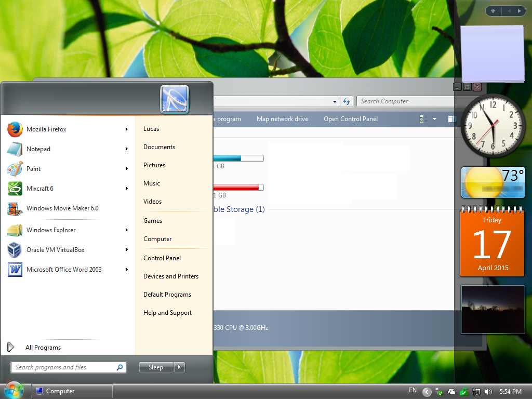The width and height of the screenshot is (532, 399).
Task: Click the Search programs and files box
Action: tap(68, 367)
